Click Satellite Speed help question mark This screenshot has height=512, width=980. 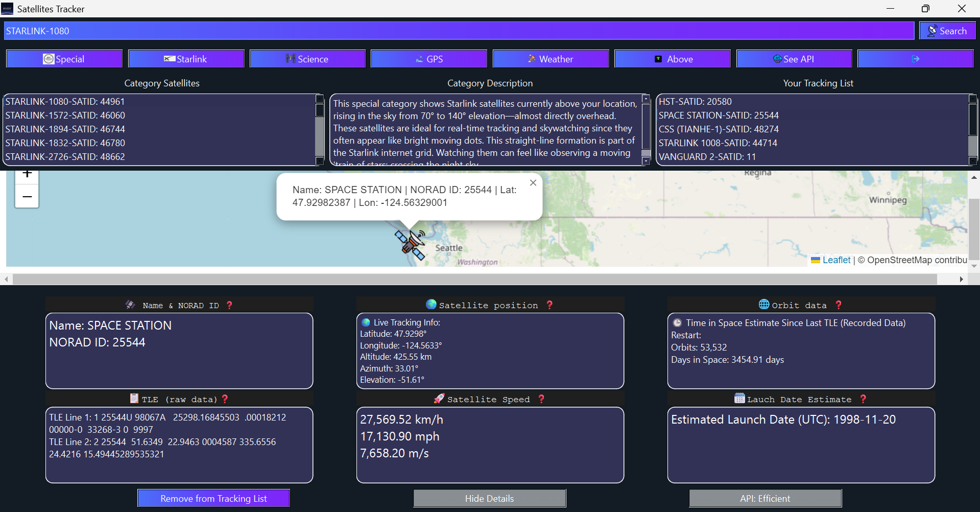point(541,399)
